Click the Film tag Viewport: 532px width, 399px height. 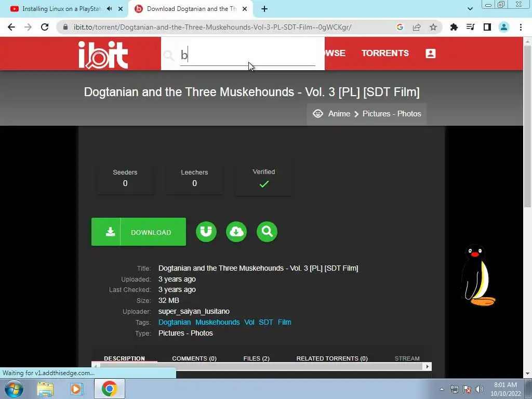point(284,322)
